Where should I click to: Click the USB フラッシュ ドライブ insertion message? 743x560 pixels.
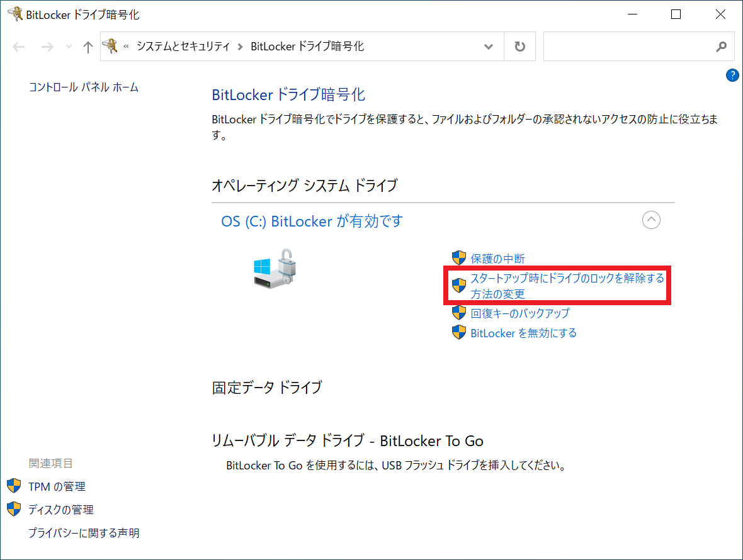click(396, 466)
